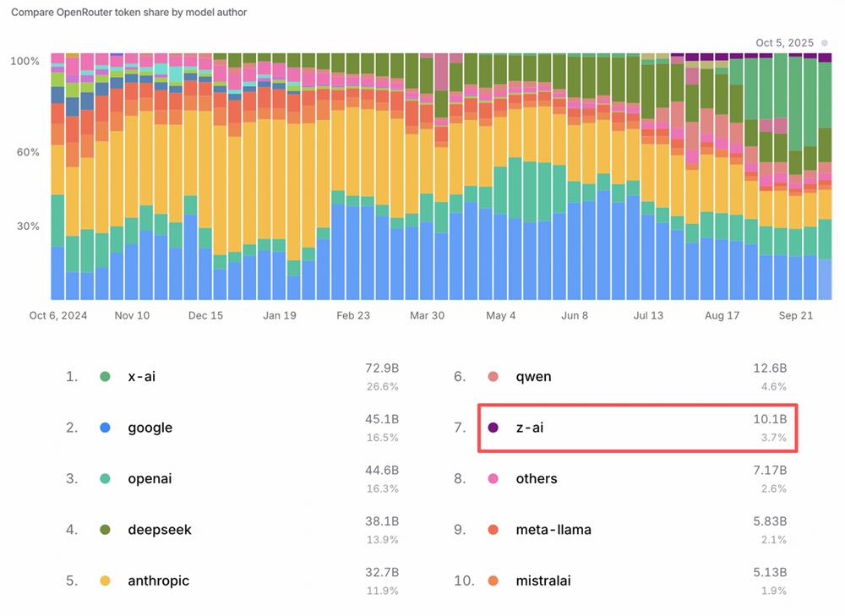Open the deepseek author label
Viewport: 845px width, 616px height.
[x=160, y=530]
